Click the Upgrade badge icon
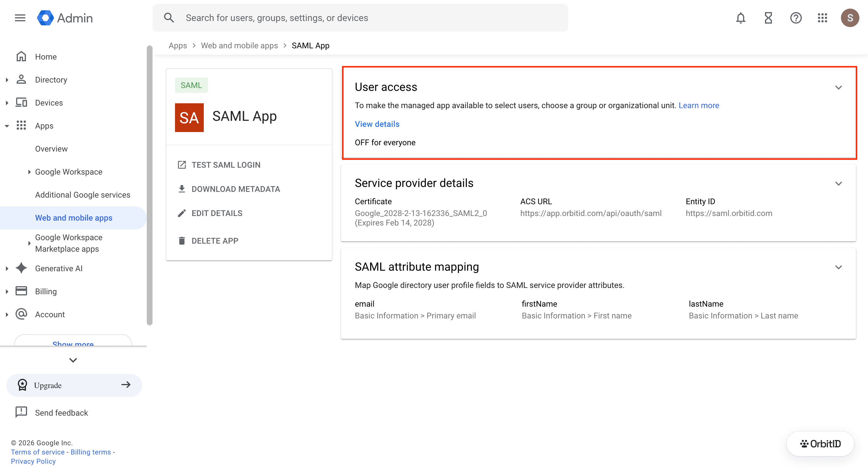Image resolution: width=868 pixels, height=470 pixels. point(22,385)
